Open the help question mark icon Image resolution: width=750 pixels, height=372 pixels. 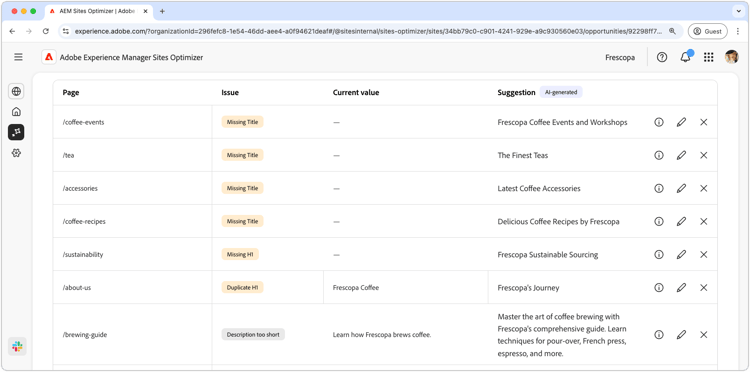662,57
